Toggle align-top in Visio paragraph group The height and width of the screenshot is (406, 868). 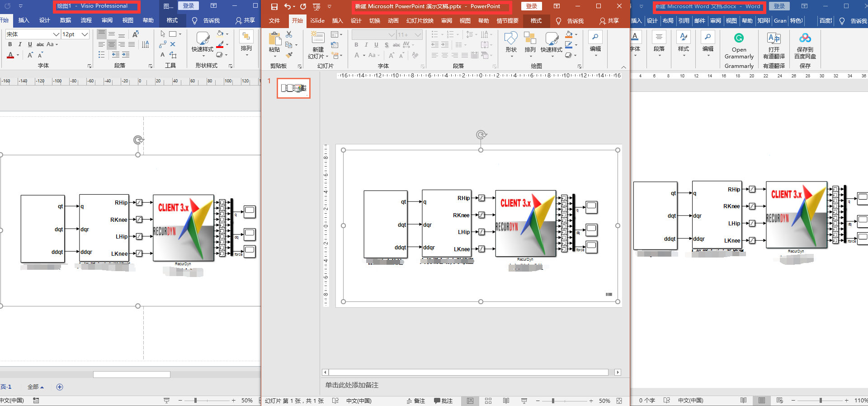[x=102, y=34]
